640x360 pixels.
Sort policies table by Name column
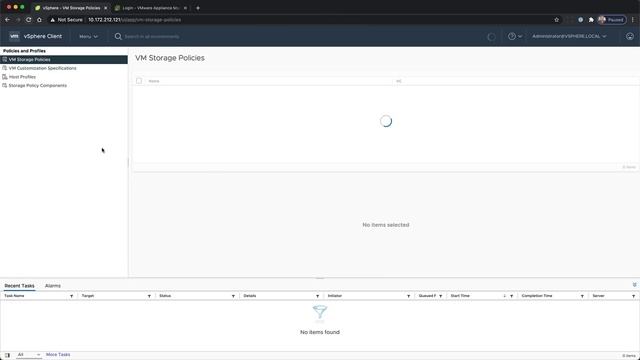[154, 81]
